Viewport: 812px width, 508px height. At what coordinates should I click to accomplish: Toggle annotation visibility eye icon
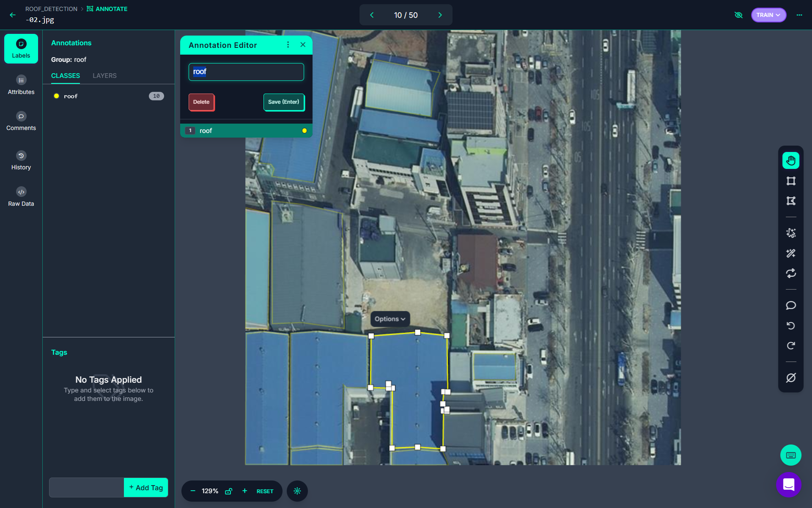(x=738, y=15)
